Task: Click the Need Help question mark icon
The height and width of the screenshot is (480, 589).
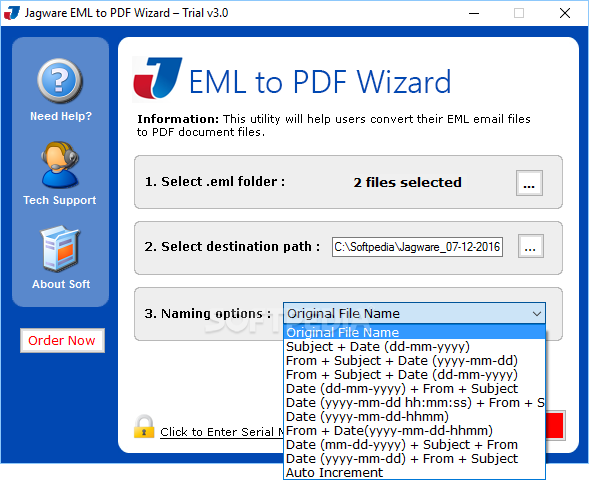Action: pyautogui.click(x=60, y=80)
